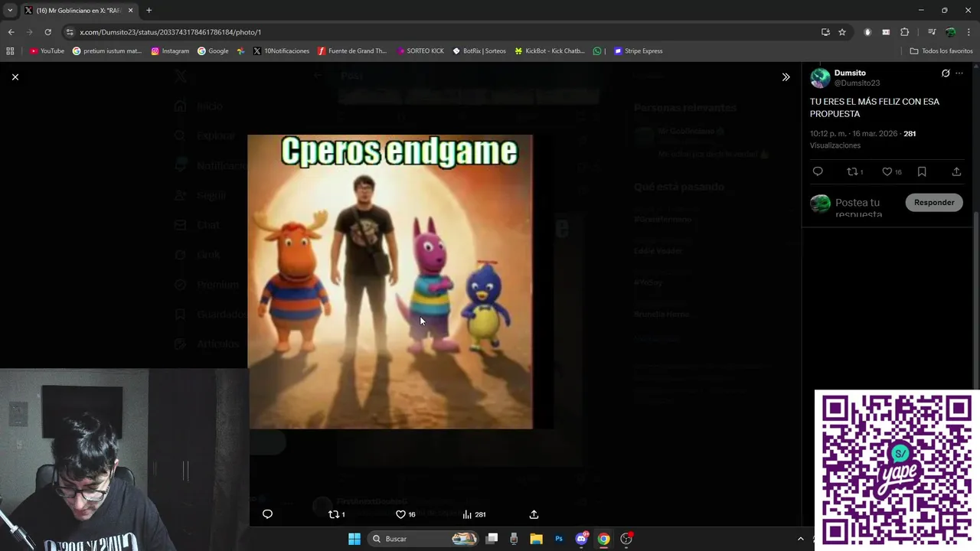The height and width of the screenshot is (551, 980).
Task: Open the SORTEO KICK bookmark
Action: pos(420,51)
